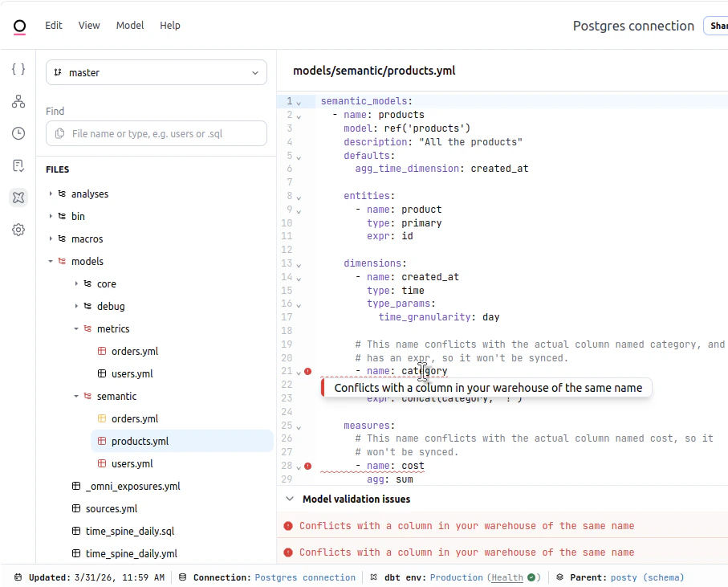This screenshot has height=587, width=728.
Task: Click time_spine_daily.yml file icon
Action: click(76, 553)
